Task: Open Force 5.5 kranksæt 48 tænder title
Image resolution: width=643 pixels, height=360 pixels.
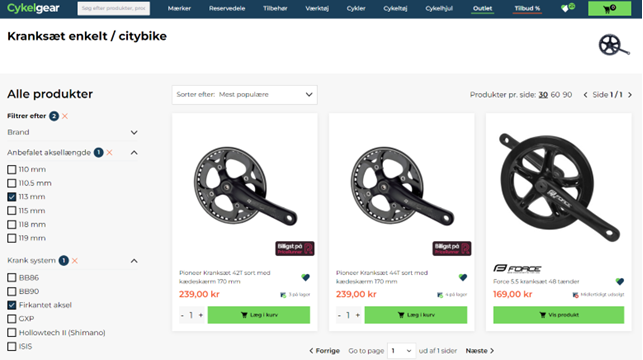Action: 536,282
